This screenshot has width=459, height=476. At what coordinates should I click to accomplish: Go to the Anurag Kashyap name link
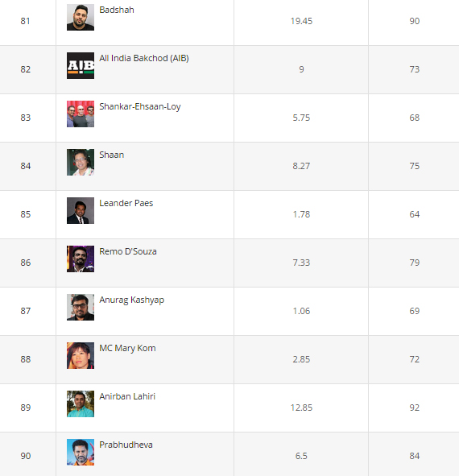click(131, 300)
